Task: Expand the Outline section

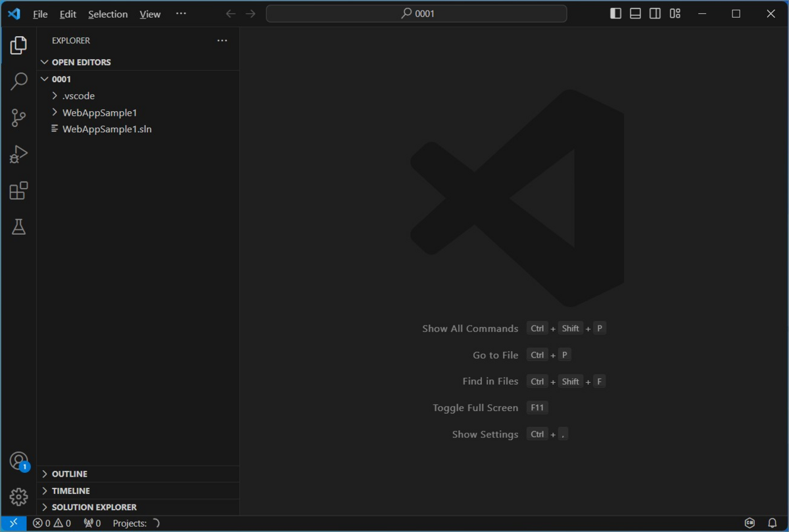Action: (138, 474)
